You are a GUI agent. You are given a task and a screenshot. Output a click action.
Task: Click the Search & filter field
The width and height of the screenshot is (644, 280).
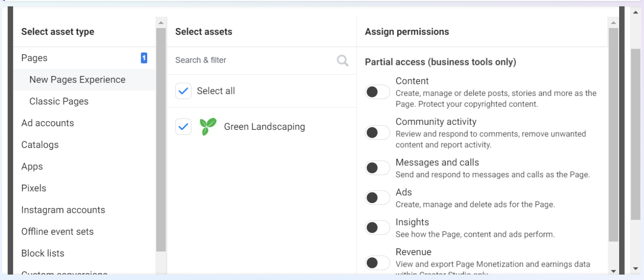click(x=253, y=60)
